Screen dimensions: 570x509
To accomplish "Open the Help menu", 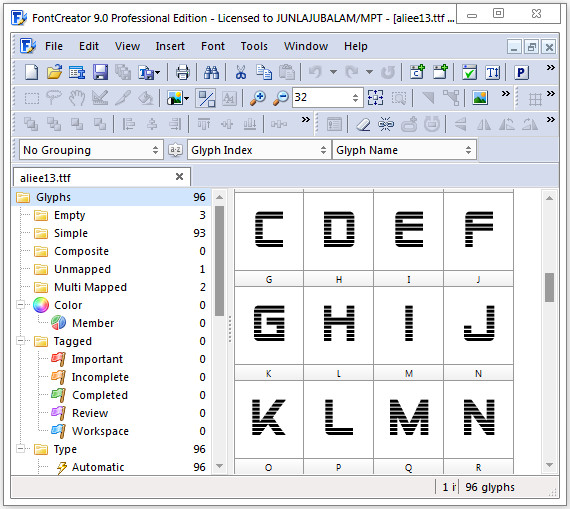I will coord(356,46).
